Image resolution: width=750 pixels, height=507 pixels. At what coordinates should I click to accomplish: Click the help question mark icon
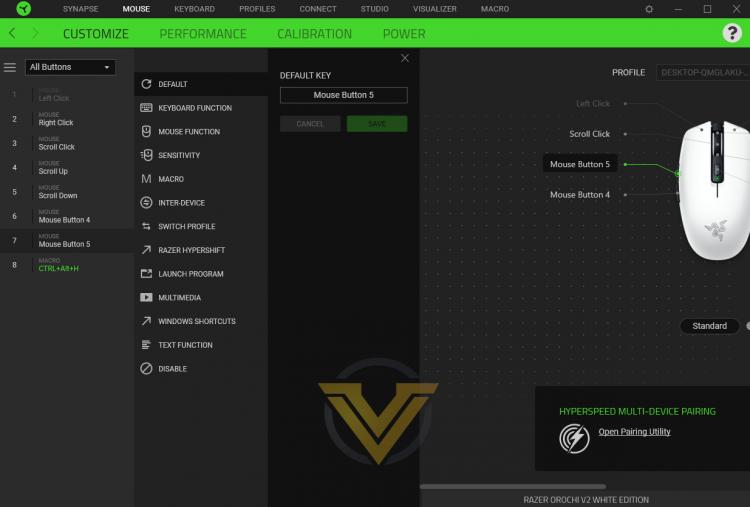[731, 33]
